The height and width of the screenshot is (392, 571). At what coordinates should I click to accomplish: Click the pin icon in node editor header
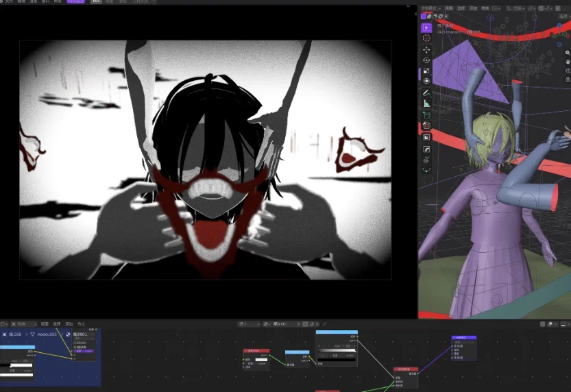click(x=324, y=324)
